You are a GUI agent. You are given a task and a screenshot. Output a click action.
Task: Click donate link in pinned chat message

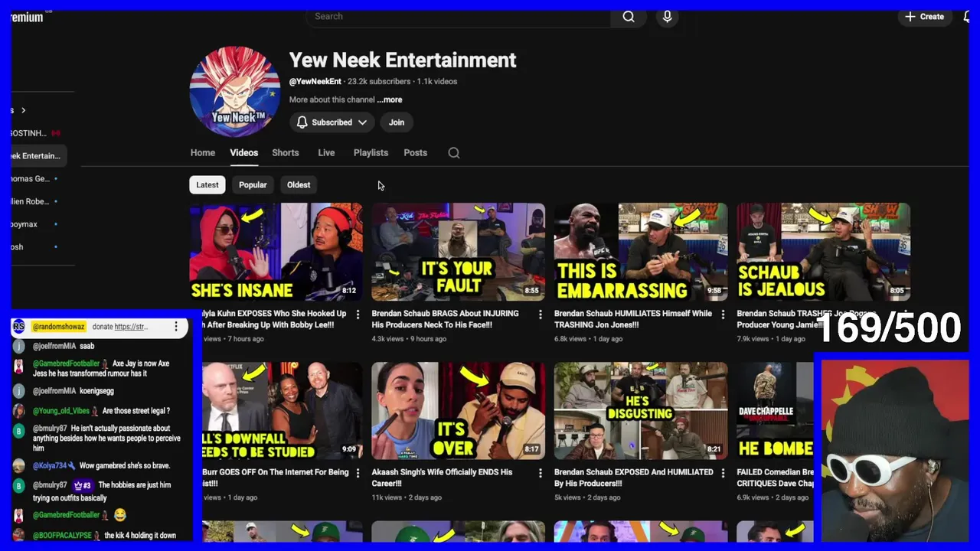tap(131, 327)
